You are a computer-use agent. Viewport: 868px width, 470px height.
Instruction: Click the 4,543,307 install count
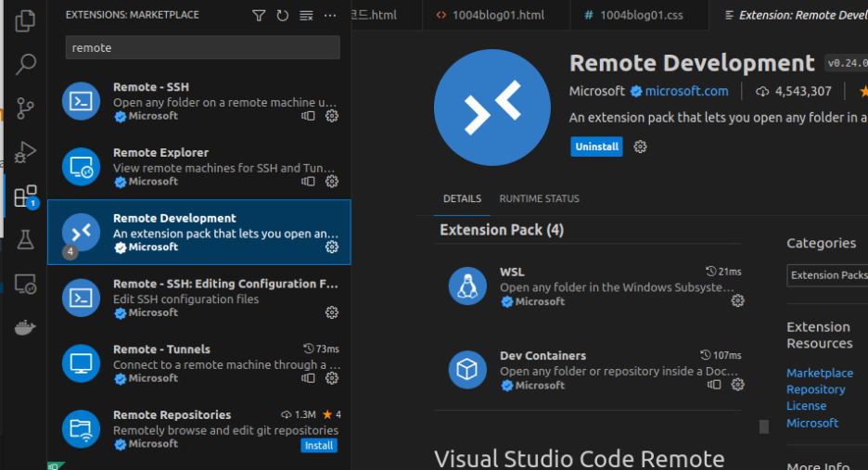coord(793,92)
